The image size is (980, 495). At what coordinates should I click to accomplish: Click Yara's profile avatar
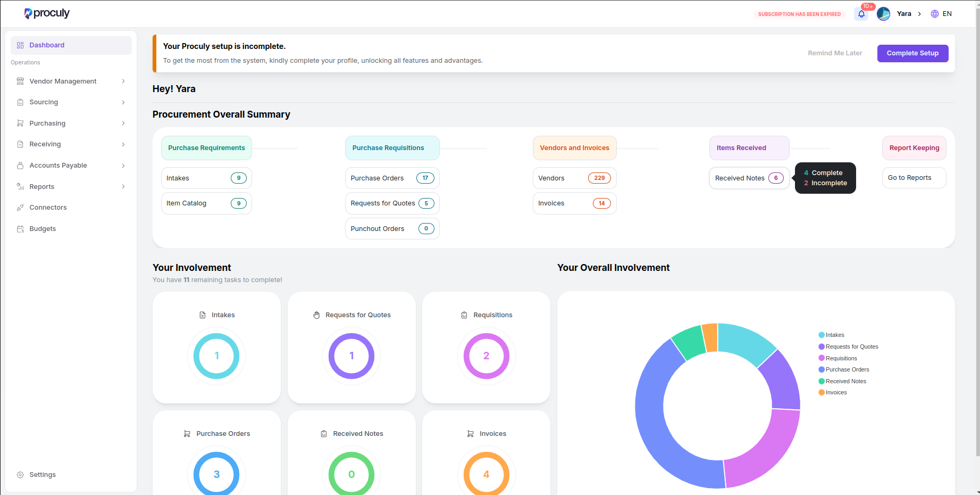(x=883, y=14)
